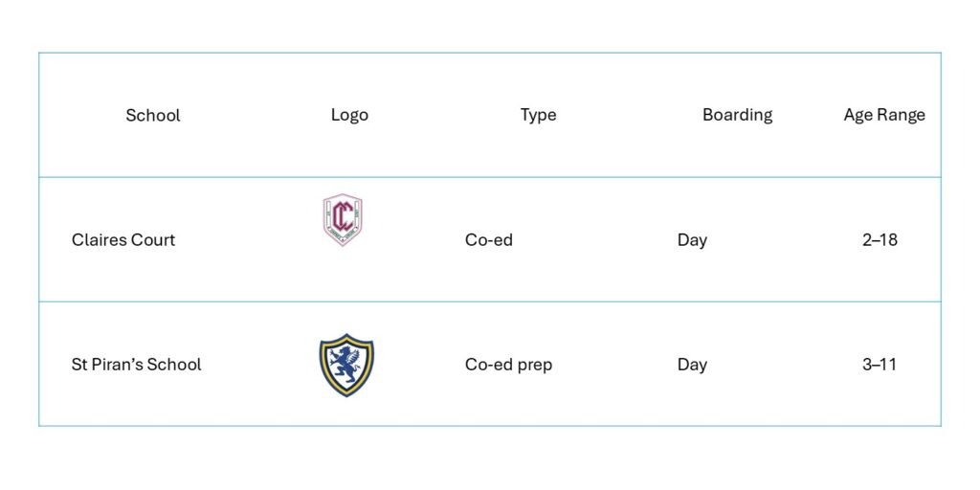This screenshot has height=490, width=980.
Task: Select the School column header
Action: pos(153,115)
